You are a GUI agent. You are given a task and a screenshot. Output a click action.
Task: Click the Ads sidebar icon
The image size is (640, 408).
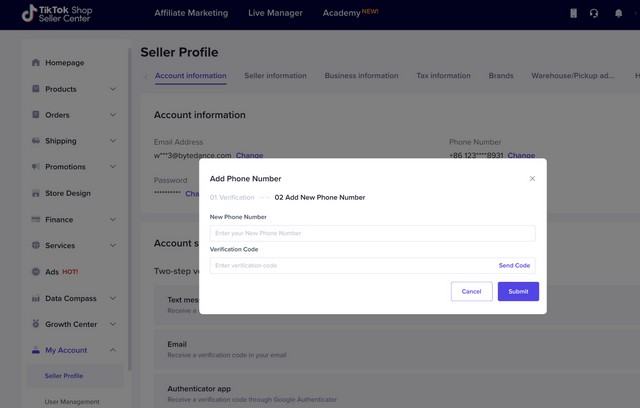click(36, 271)
